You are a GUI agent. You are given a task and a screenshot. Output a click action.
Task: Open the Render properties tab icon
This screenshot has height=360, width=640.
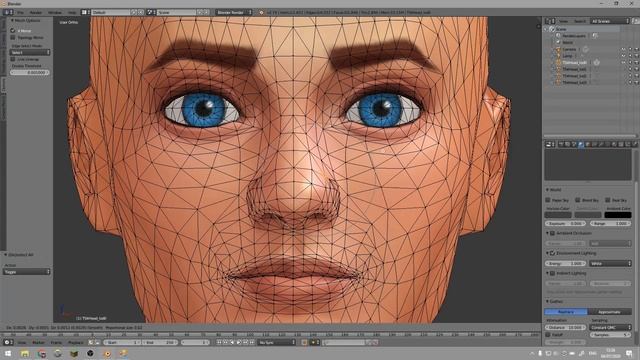[561, 144]
